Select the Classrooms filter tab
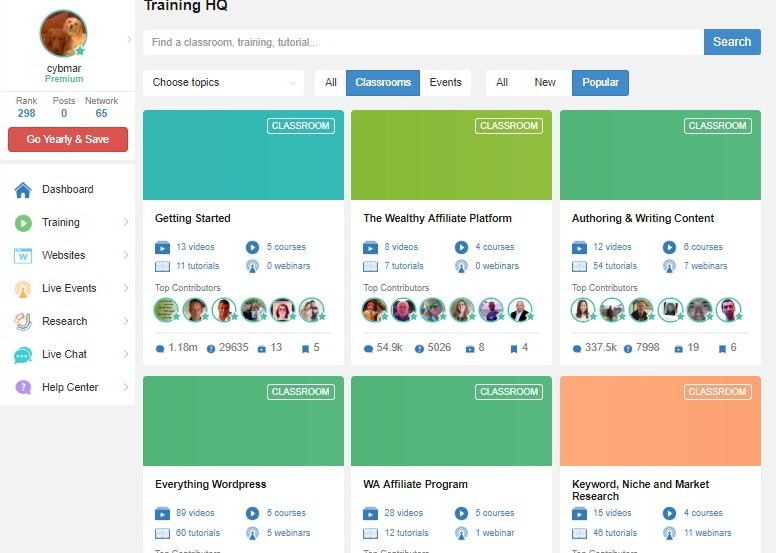Image resolution: width=776 pixels, height=553 pixels. 383,83
